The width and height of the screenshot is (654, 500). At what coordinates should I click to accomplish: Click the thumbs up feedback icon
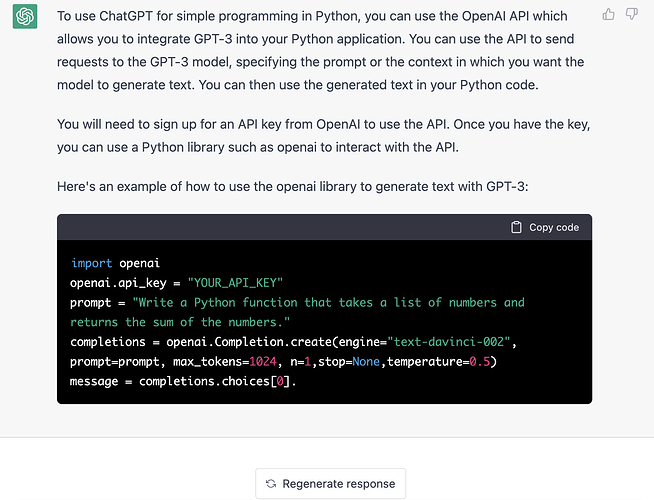pyautogui.click(x=609, y=14)
